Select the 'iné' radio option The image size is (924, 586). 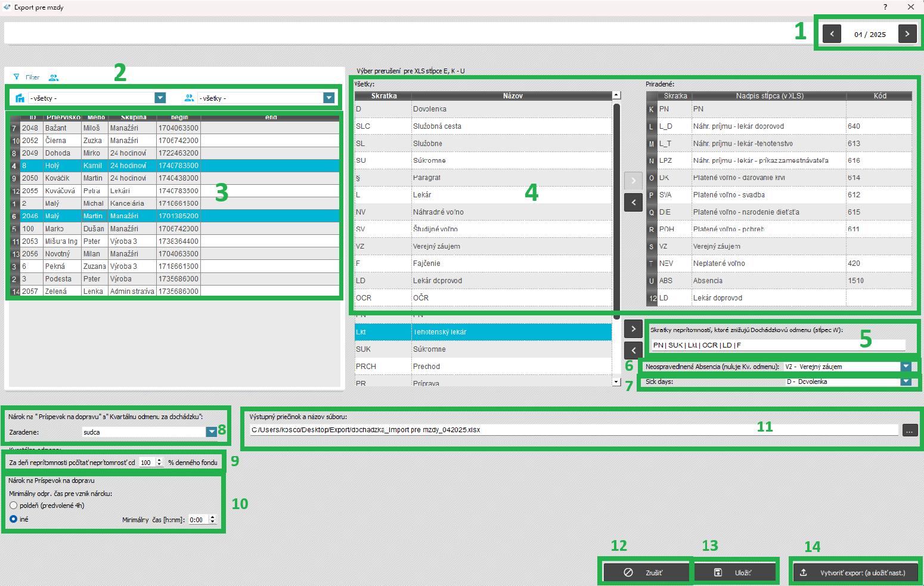pyautogui.click(x=14, y=519)
